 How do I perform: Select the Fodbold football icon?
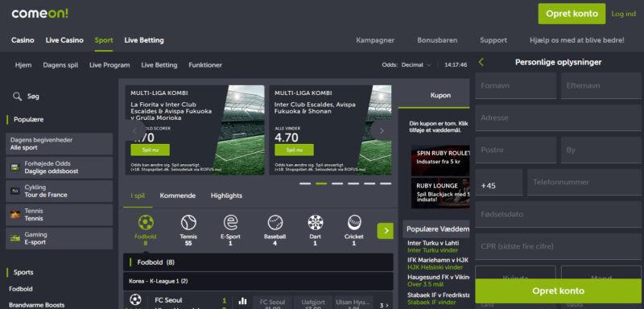(x=146, y=223)
